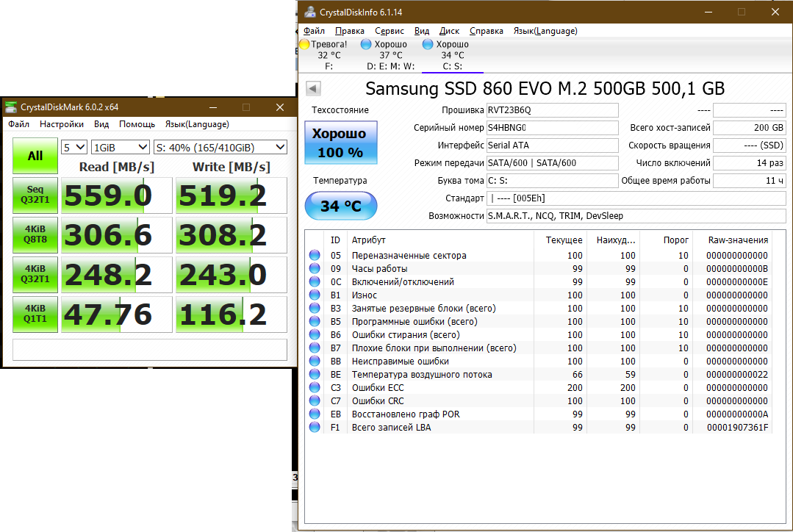This screenshot has width=793, height=532.
Task: Click the Серийный номер field
Action: 552,128
